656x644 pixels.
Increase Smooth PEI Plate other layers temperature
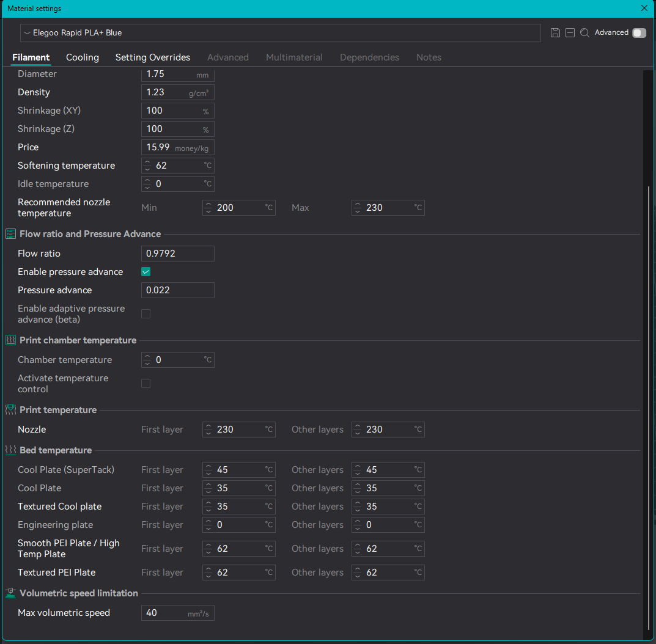(x=357, y=545)
